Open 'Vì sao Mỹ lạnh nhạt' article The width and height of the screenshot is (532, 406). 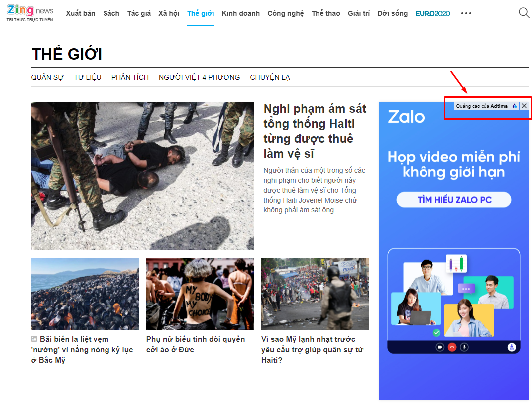[x=312, y=350]
